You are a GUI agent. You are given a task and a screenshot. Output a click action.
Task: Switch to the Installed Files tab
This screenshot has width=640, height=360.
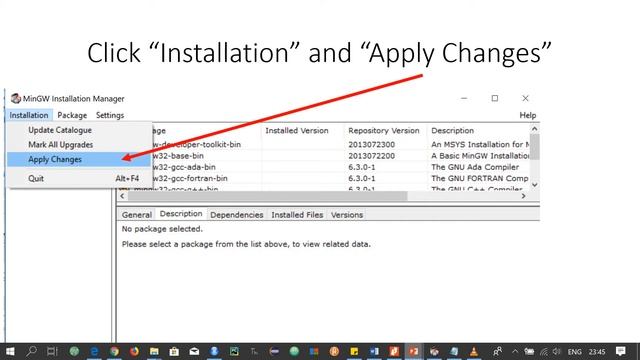click(297, 215)
